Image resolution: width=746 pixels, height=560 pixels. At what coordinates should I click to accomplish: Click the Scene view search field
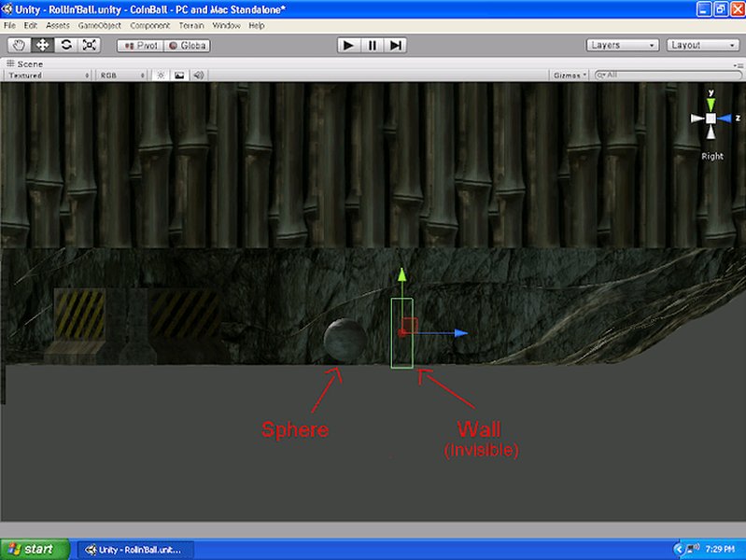click(668, 76)
